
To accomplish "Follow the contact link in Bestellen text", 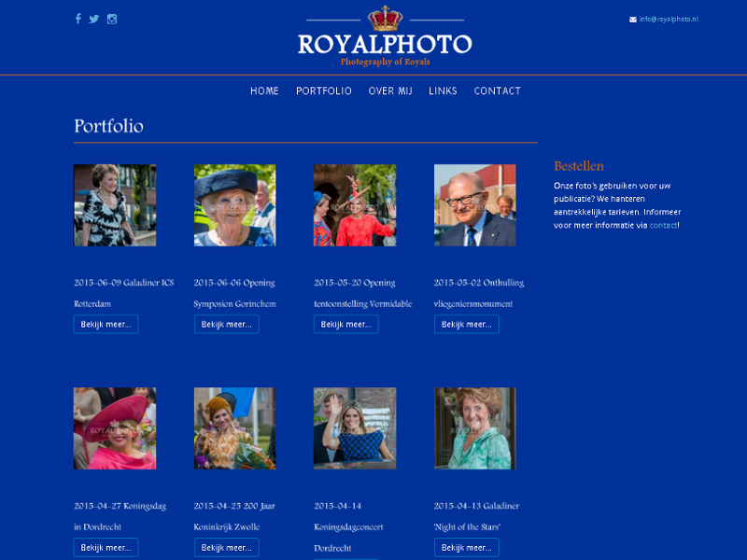I will 663,225.
